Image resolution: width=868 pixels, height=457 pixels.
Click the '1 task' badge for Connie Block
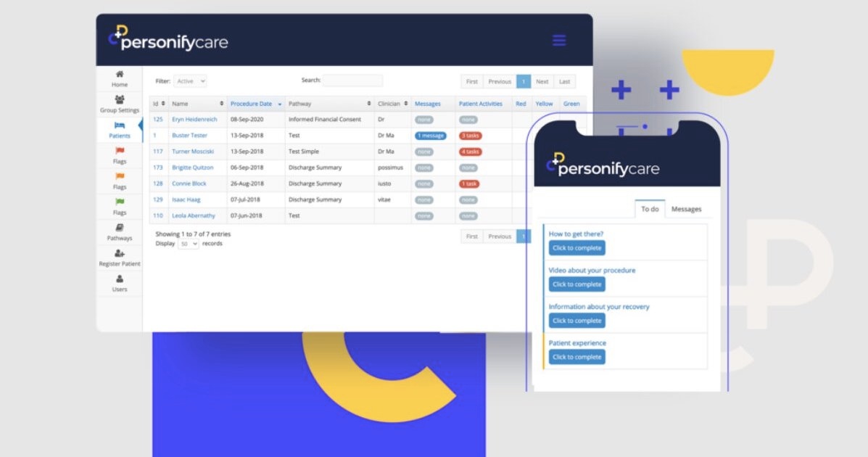pos(469,184)
